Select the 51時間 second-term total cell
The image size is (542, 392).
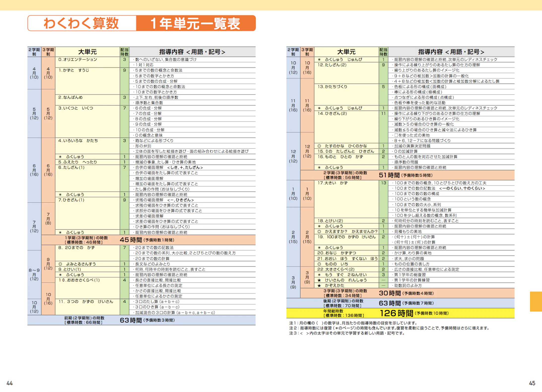(x=389, y=175)
